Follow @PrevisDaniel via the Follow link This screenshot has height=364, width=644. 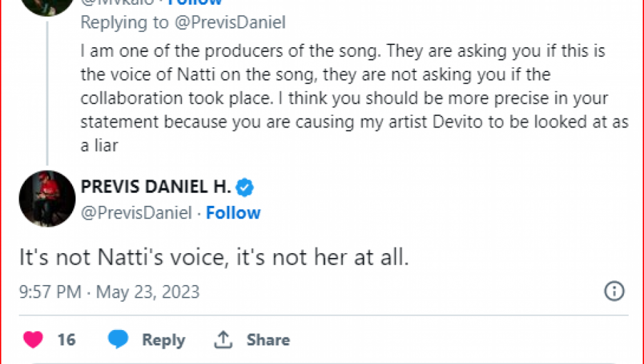coord(233,213)
